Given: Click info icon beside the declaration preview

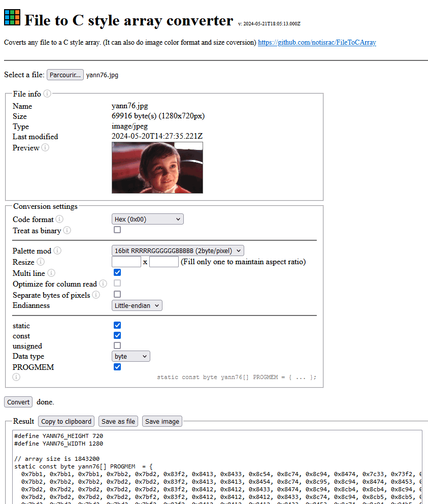Looking at the screenshot, I should 16,377.
